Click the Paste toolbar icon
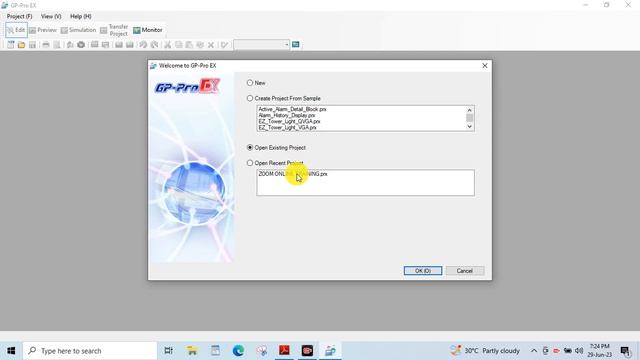640x360 pixels. point(189,44)
